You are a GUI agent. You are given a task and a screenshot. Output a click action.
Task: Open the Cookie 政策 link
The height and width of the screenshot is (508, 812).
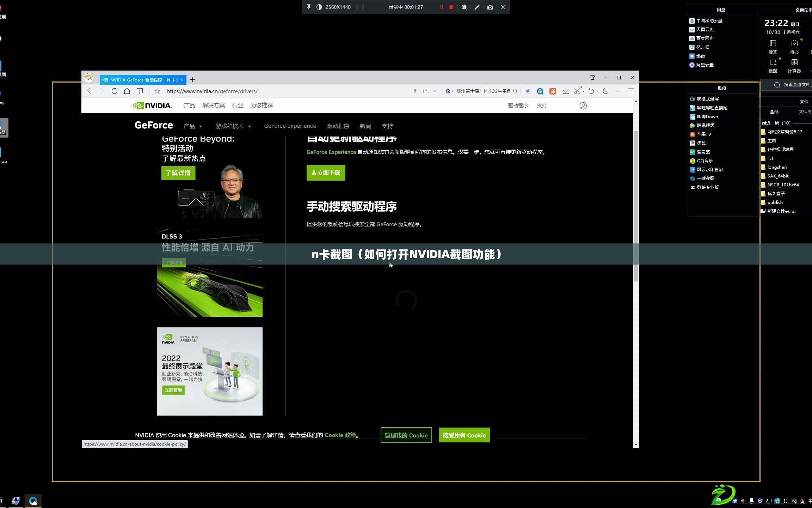340,435
